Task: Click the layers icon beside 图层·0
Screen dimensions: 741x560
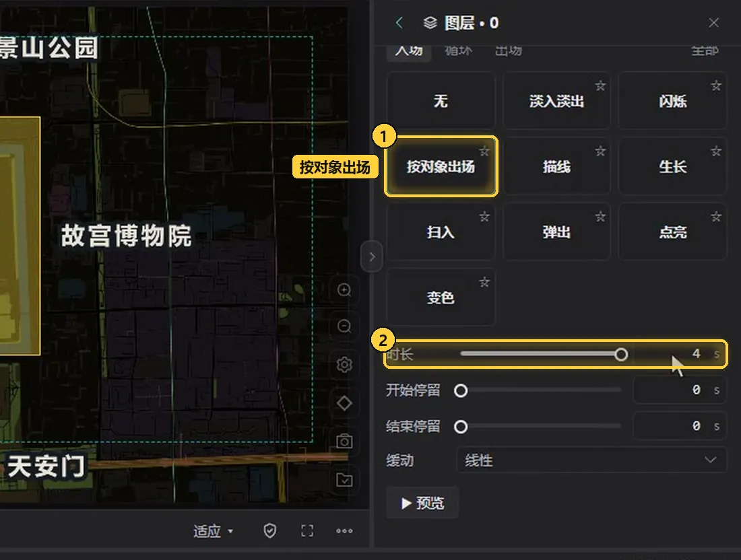Action: pyautogui.click(x=430, y=23)
